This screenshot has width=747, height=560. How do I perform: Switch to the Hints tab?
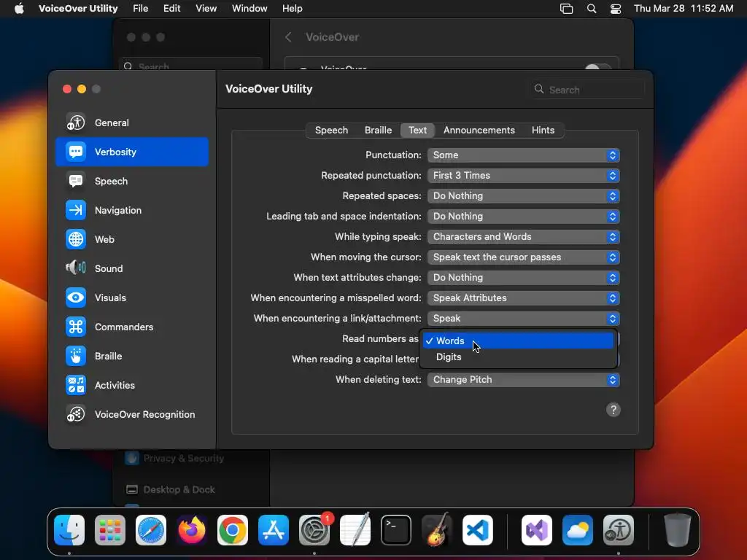pyautogui.click(x=543, y=131)
